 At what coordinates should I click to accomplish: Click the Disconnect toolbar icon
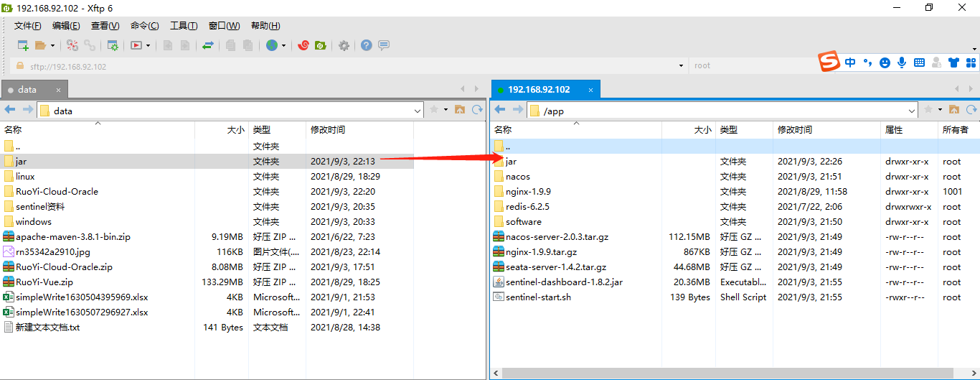(72, 45)
